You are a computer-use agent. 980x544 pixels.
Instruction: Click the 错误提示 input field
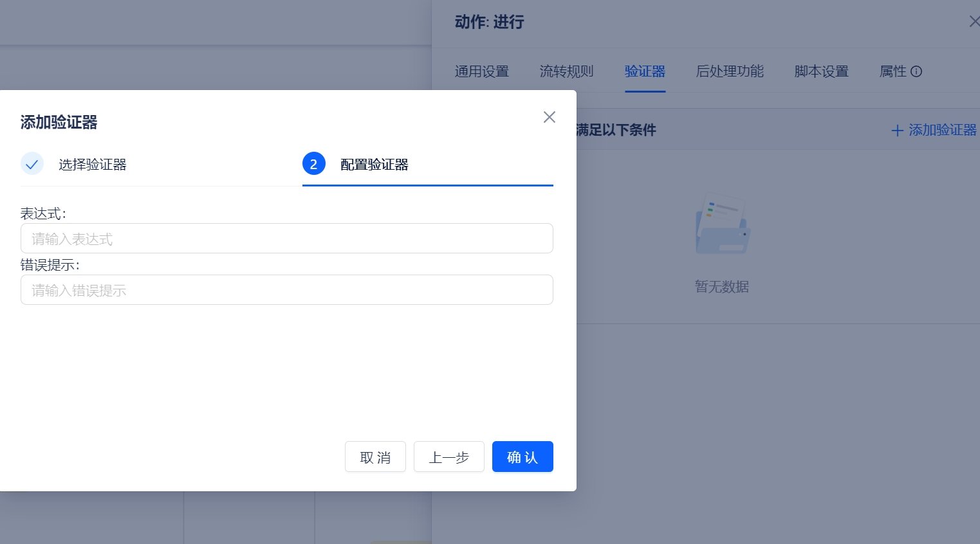coord(287,289)
